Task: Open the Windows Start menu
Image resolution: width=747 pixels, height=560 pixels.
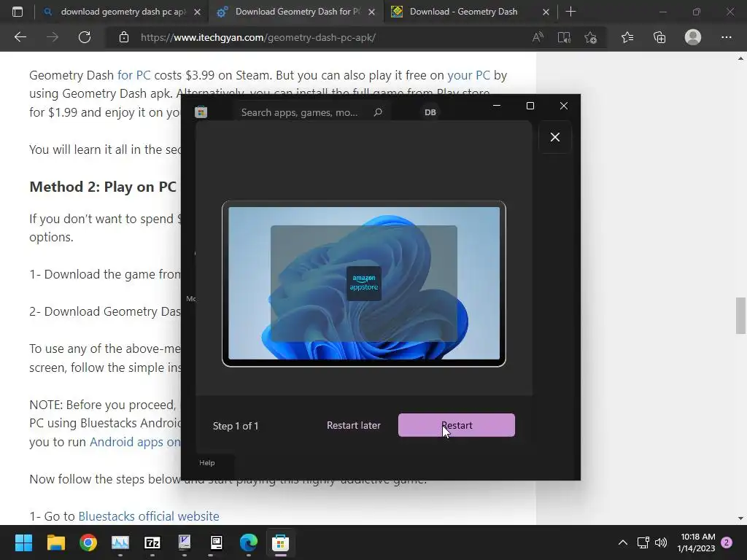Action: pyautogui.click(x=23, y=542)
